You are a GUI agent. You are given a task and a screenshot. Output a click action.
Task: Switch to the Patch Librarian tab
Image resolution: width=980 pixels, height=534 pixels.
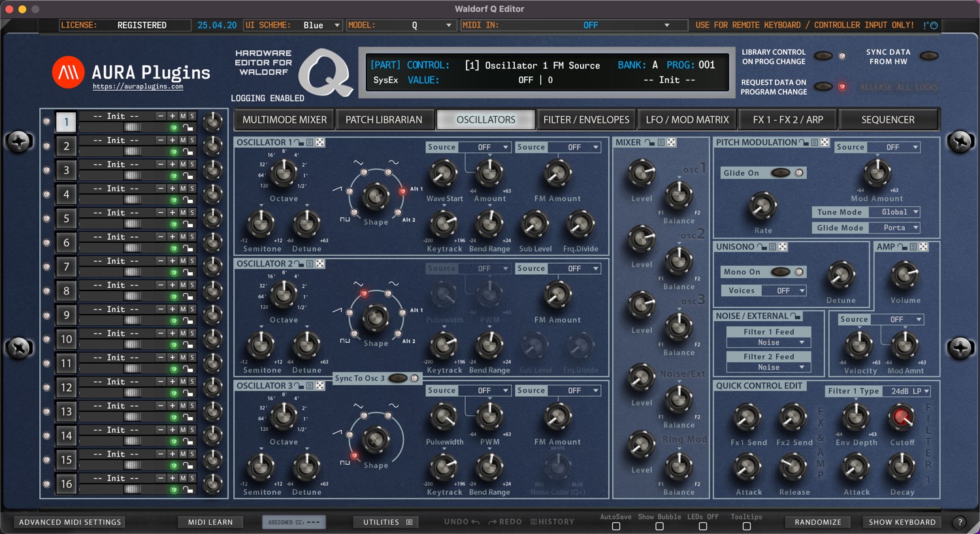pos(384,120)
